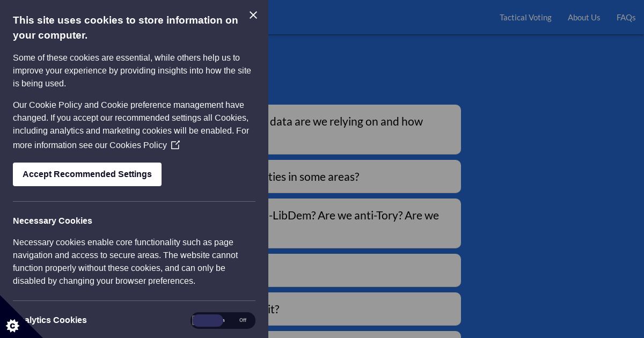Click the Off label of Analytics toggle
Image resolution: width=644 pixels, height=338 pixels.
(243, 320)
